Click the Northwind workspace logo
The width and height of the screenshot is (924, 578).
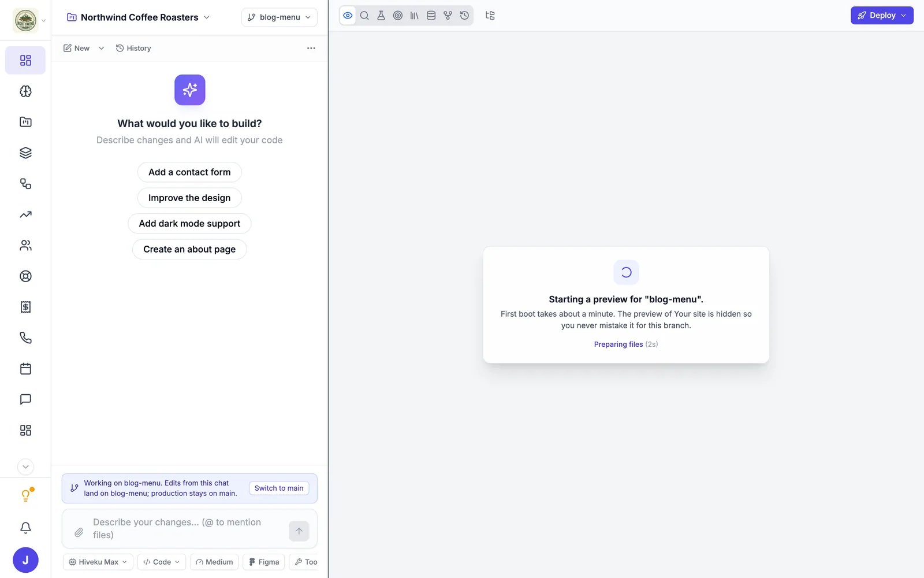pyautogui.click(x=25, y=21)
